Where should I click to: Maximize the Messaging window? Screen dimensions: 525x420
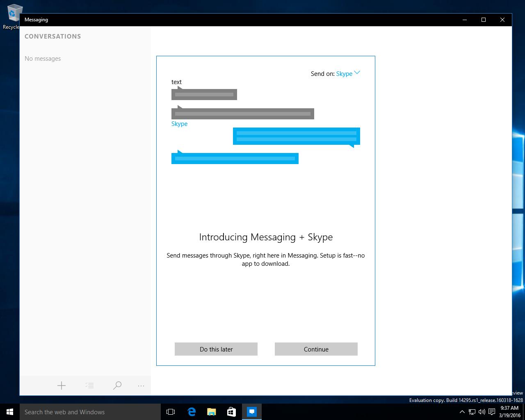(484, 20)
